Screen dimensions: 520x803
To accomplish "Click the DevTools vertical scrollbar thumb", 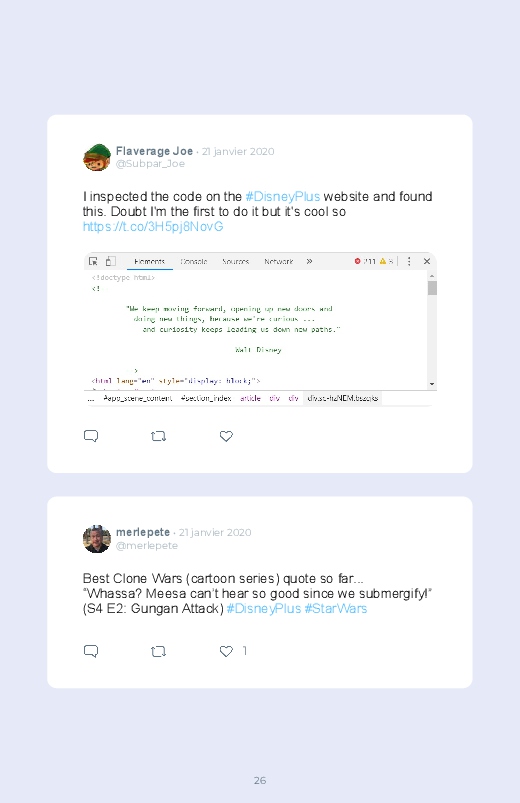I will (x=432, y=288).
